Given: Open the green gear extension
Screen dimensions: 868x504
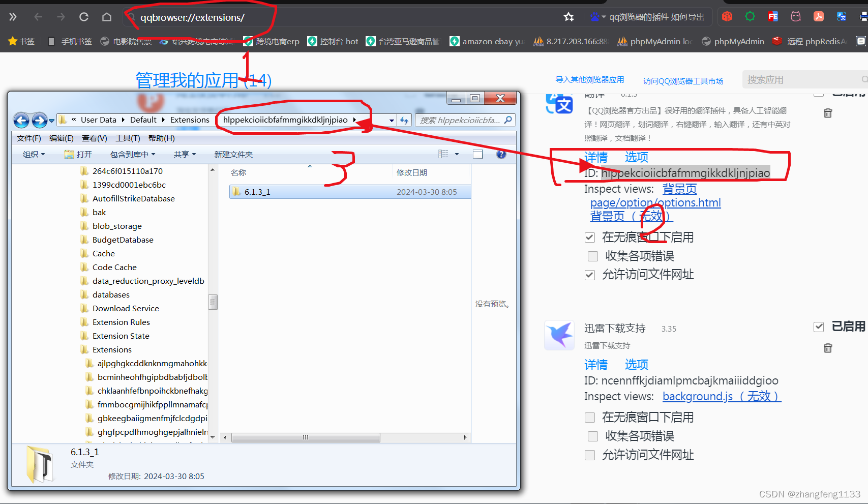Looking at the screenshot, I should (750, 17).
